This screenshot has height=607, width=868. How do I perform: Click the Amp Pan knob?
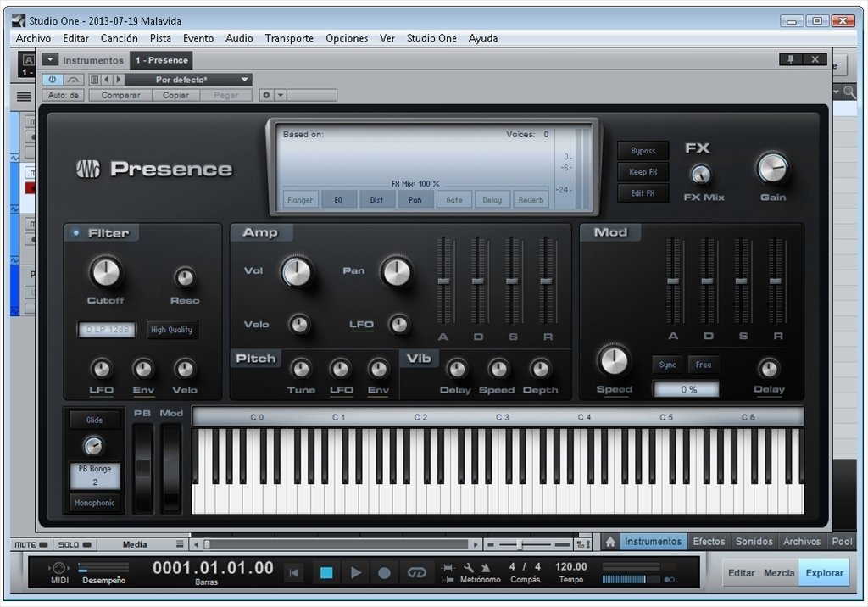(x=397, y=272)
